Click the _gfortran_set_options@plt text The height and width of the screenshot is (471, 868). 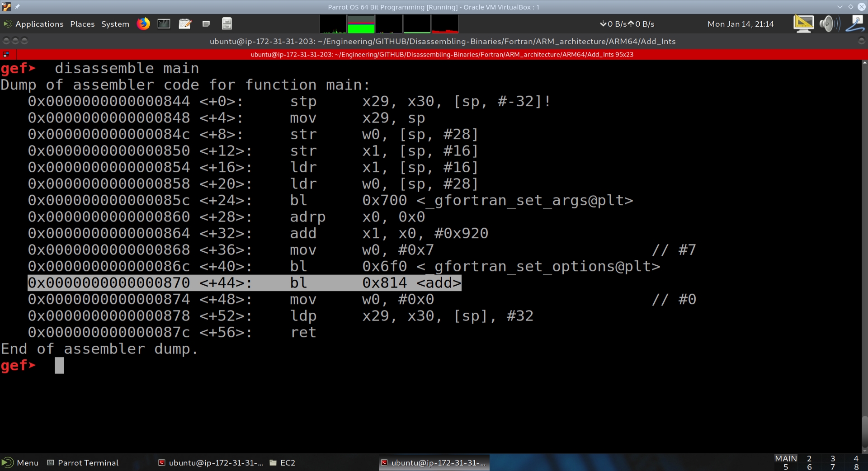(538, 266)
